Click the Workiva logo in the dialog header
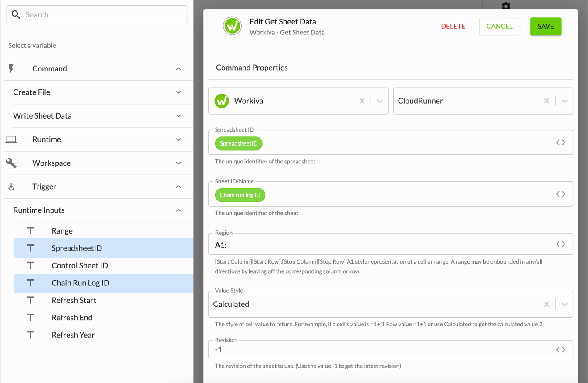The height and width of the screenshot is (383, 588). (x=233, y=26)
